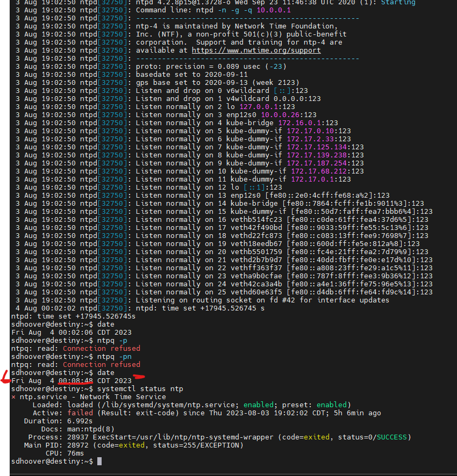This screenshot has width=457, height=476.
Task: Click the red "failed" status word
Action: [x=80, y=413]
